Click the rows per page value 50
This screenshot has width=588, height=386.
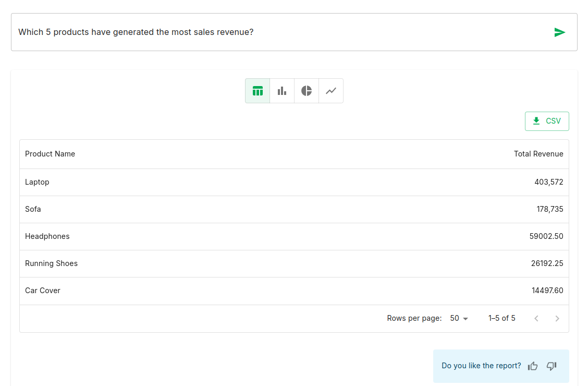[455, 318]
